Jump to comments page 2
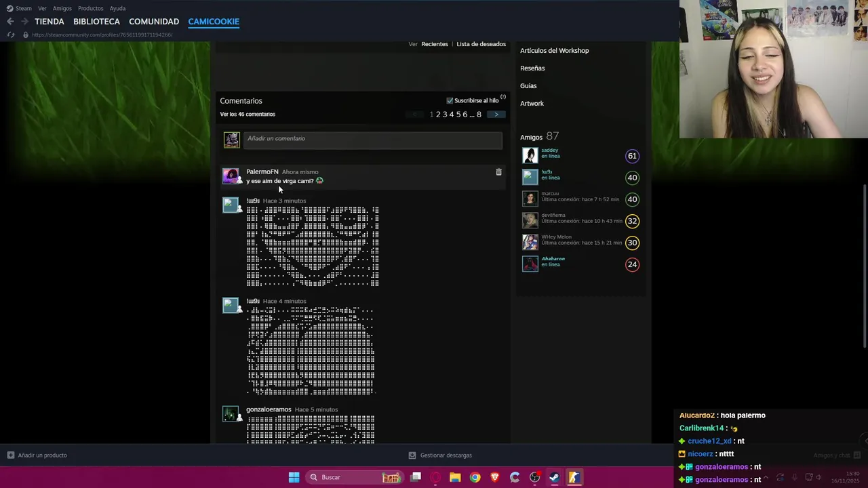The width and height of the screenshot is (868, 488). [438, 115]
